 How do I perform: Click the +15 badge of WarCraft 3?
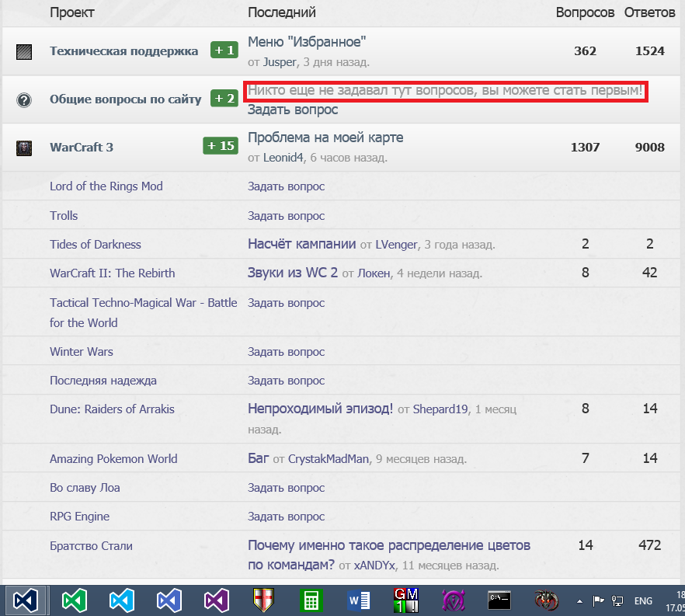coord(221,145)
